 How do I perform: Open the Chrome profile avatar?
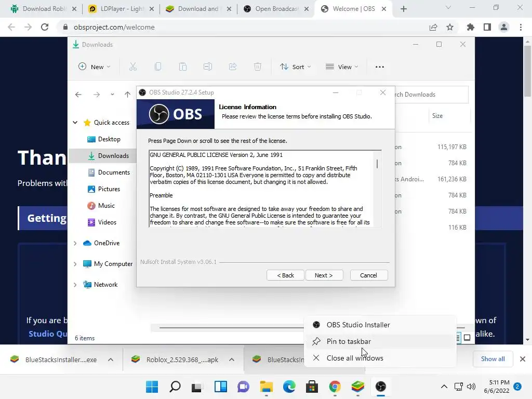point(504,27)
